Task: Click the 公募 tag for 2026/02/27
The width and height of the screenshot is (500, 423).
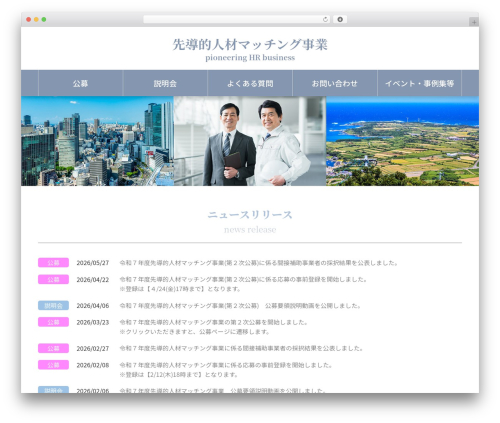Action: tap(53, 348)
